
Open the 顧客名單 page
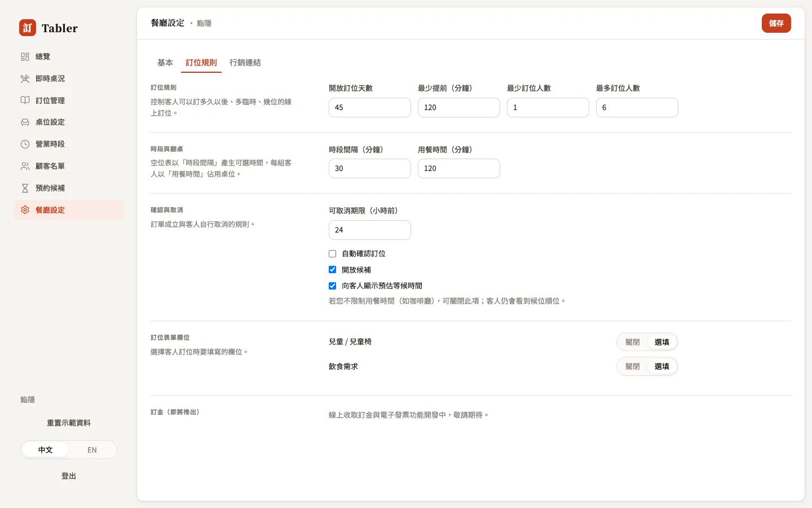point(69,166)
